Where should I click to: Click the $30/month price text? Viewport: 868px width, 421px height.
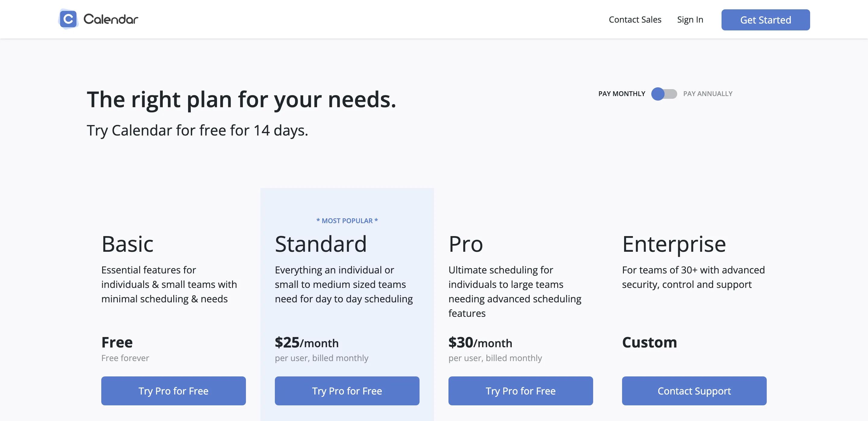[480, 342]
